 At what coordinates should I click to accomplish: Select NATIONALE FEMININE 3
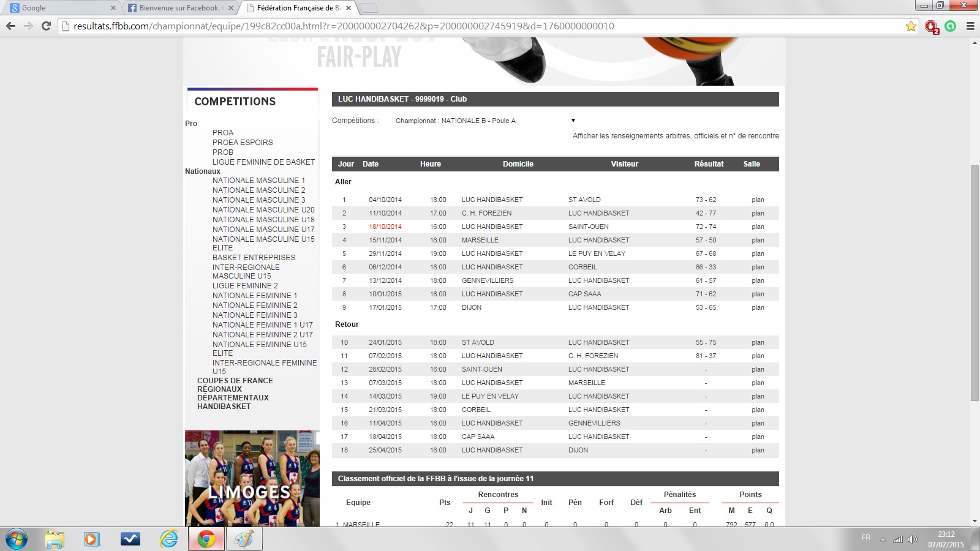point(255,315)
